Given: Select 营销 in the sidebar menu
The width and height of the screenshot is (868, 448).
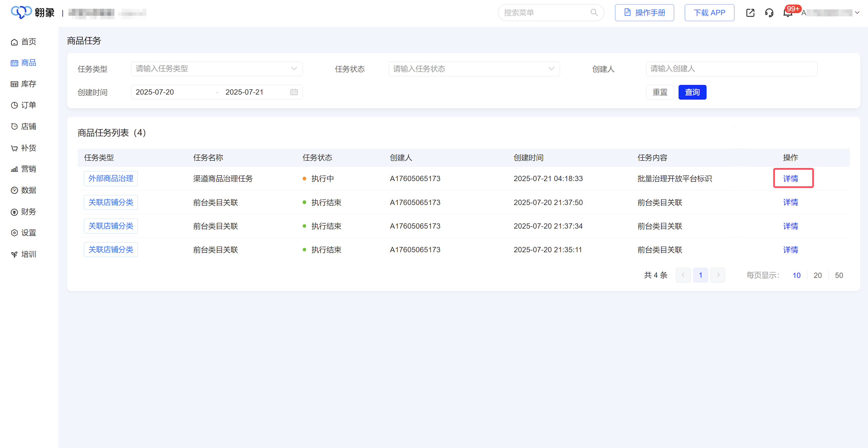Looking at the screenshot, I should pyautogui.click(x=28, y=169).
